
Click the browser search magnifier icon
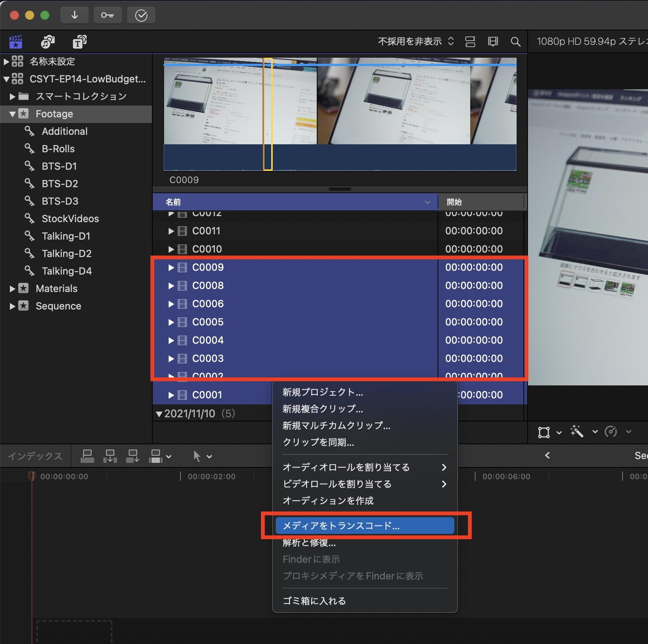click(x=515, y=42)
